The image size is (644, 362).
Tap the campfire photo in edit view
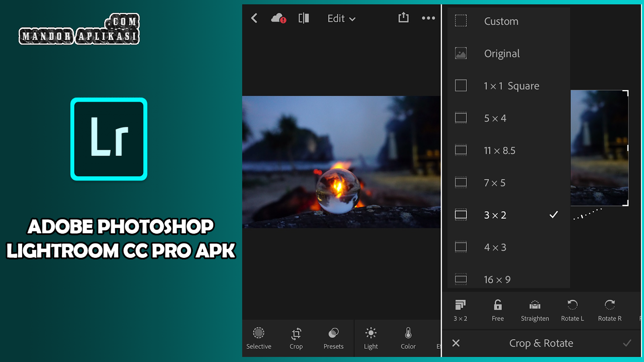tap(341, 162)
